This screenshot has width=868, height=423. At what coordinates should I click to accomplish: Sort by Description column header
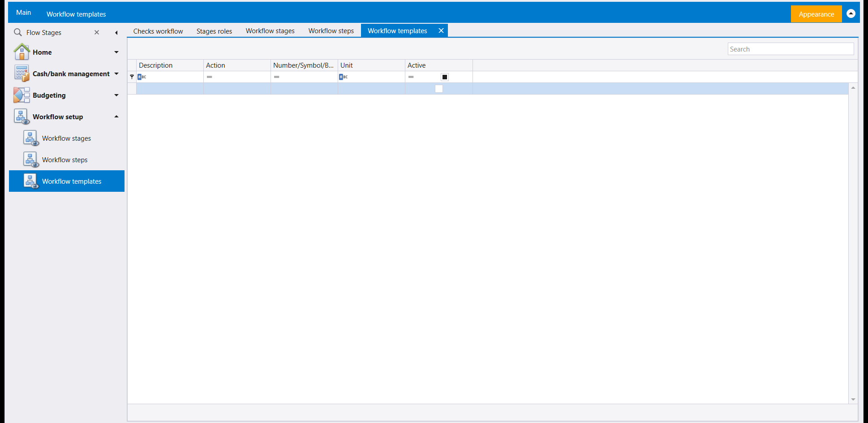(x=170, y=65)
